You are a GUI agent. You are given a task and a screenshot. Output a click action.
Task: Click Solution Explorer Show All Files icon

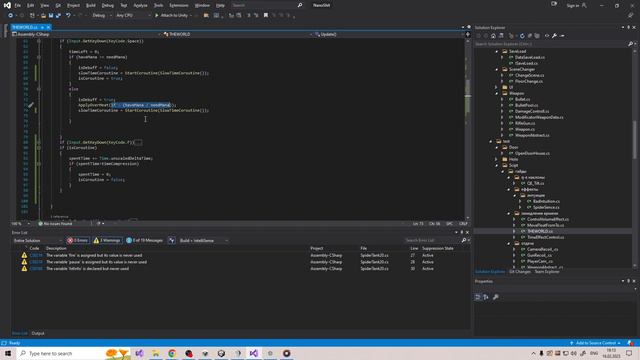(x=537, y=36)
